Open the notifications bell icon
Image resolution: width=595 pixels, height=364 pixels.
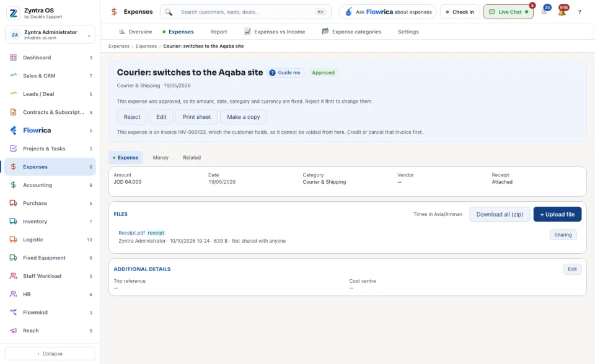[x=562, y=12]
